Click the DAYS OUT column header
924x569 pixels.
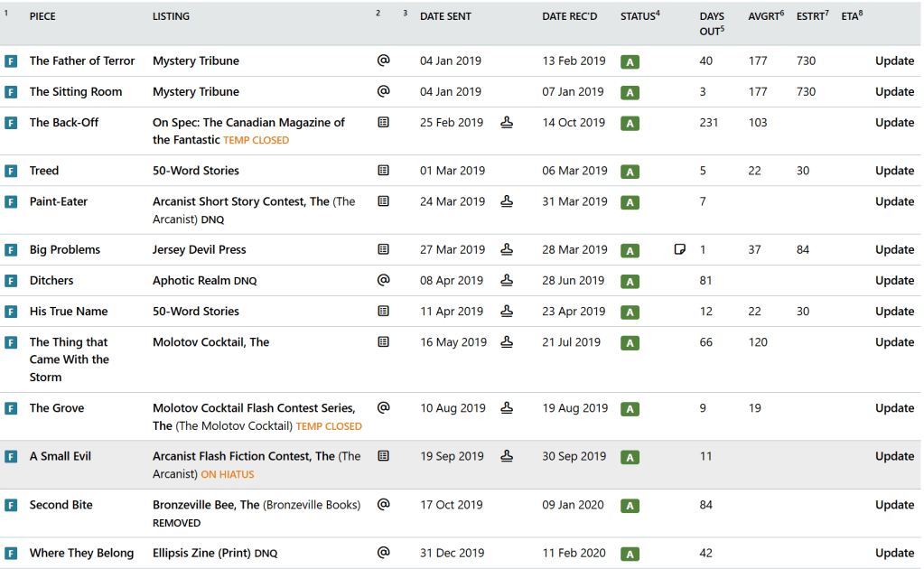click(x=711, y=23)
